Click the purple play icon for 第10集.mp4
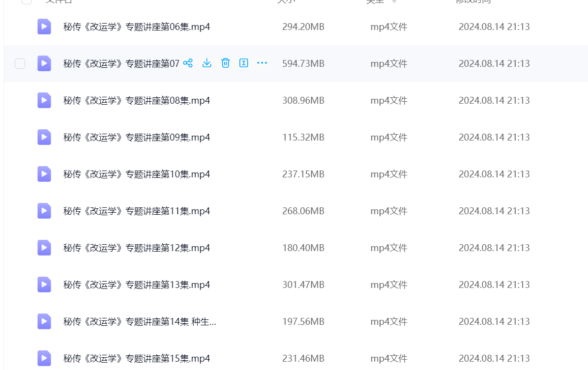 [x=44, y=174]
